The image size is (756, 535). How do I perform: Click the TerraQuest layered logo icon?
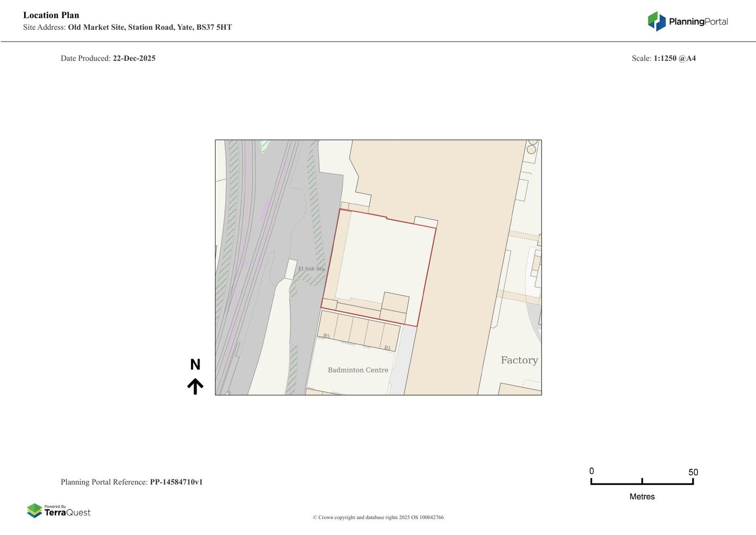coord(34,510)
